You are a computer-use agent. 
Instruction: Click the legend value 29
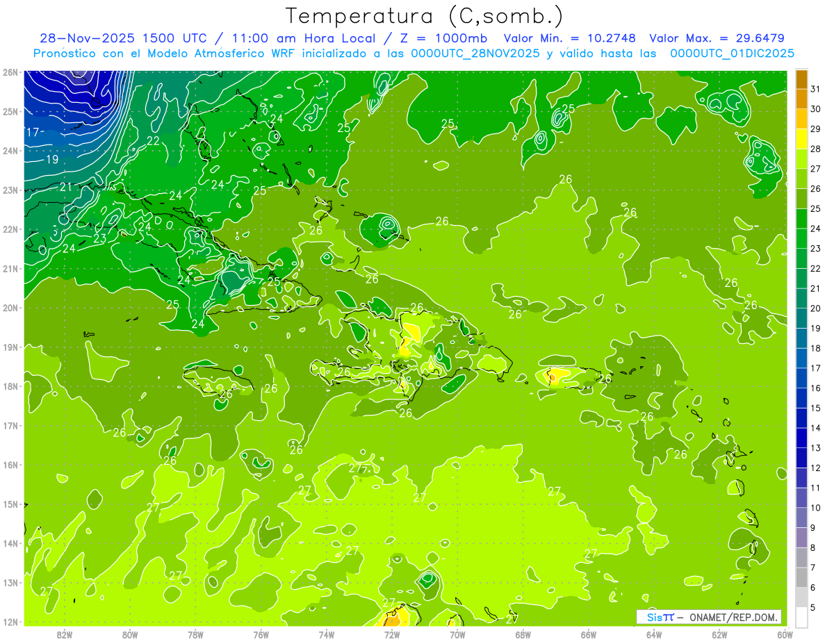point(816,129)
